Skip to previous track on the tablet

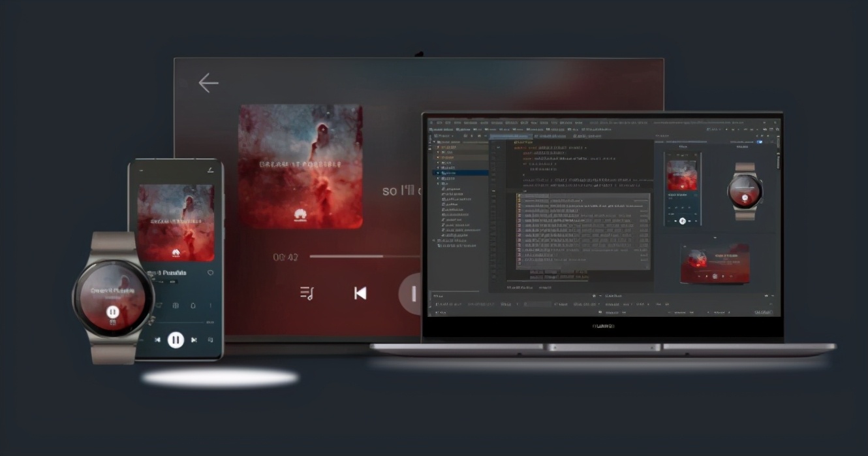pos(360,293)
